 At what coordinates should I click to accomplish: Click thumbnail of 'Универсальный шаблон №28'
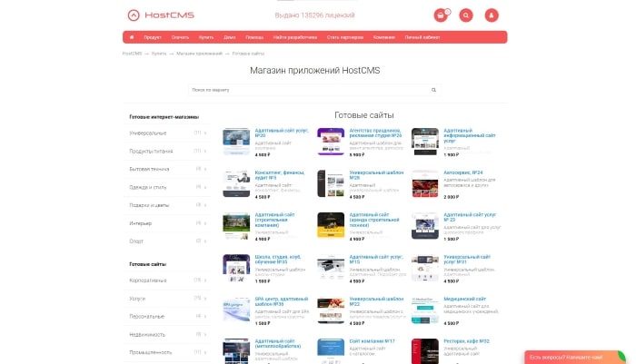pyautogui.click(x=331, y=183)
